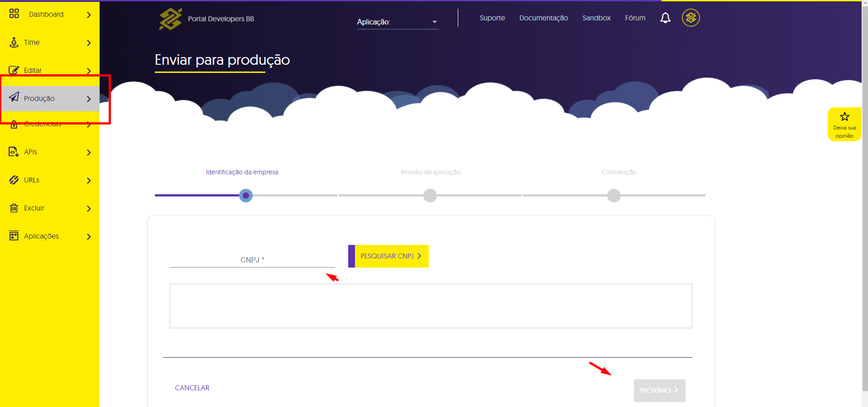
Task: Click Portal Developers BB title link
Action: tap(221, 19)
